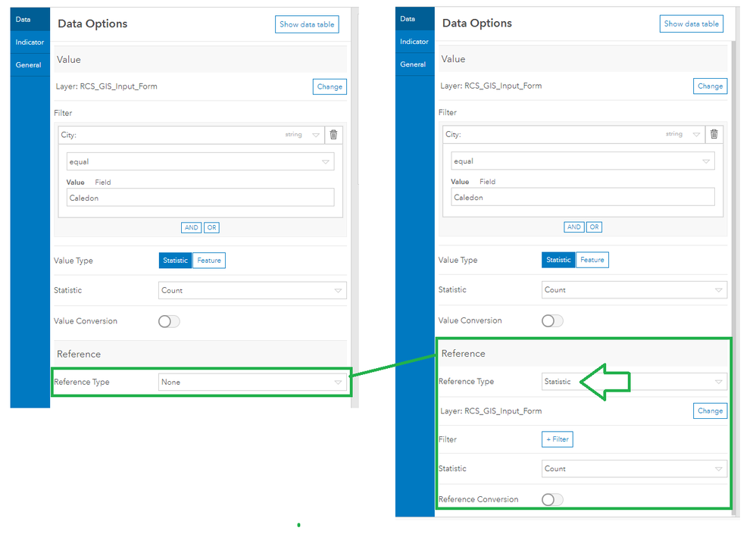Expand left panel Statistic Count dropdown

coord(252,291)
